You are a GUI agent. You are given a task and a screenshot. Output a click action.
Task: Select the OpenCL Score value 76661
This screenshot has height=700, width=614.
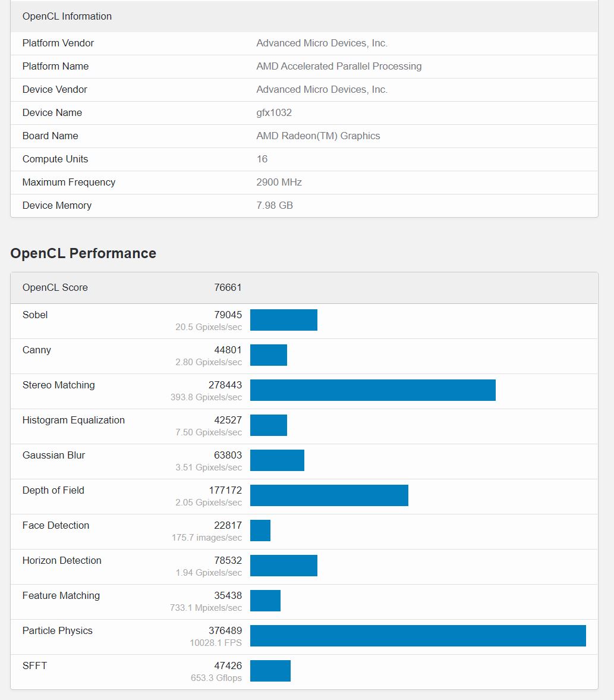[228, 287]
